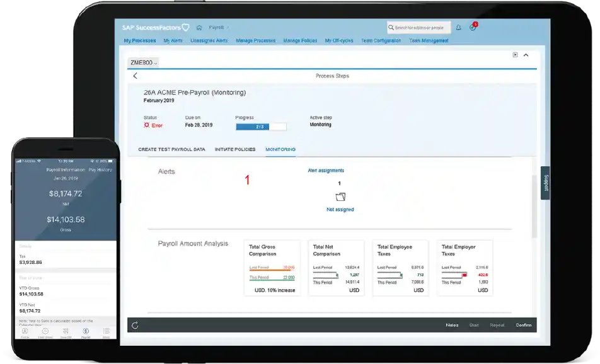Open Pay History on the phone

[x=100, y=170]
